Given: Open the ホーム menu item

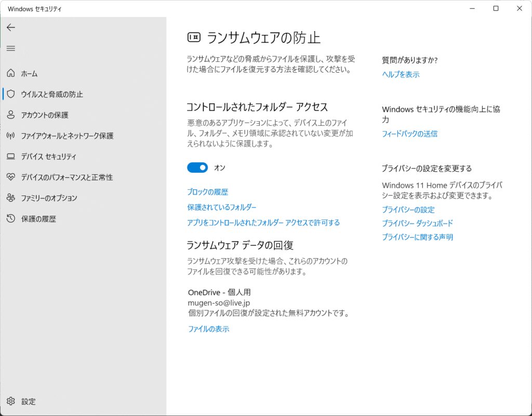Looking at the screenshot, I should point(83,73).
